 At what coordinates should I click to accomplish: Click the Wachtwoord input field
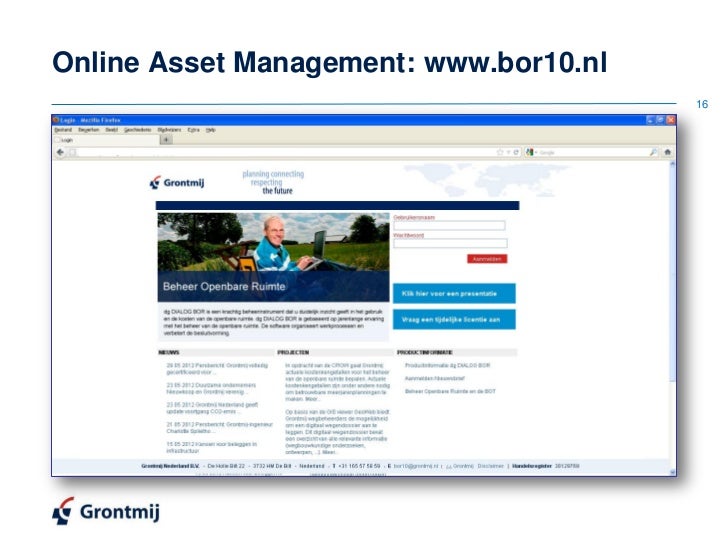point(450,243)
